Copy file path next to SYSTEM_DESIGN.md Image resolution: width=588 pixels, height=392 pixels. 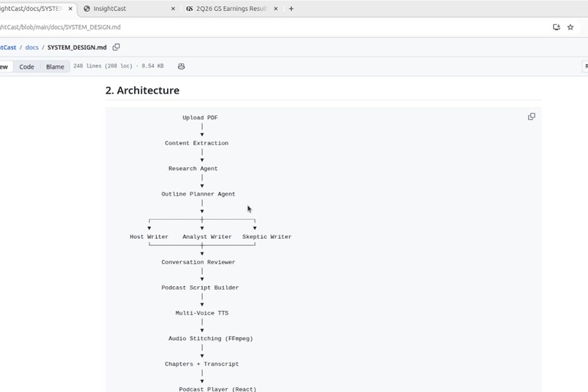(116, 47)
